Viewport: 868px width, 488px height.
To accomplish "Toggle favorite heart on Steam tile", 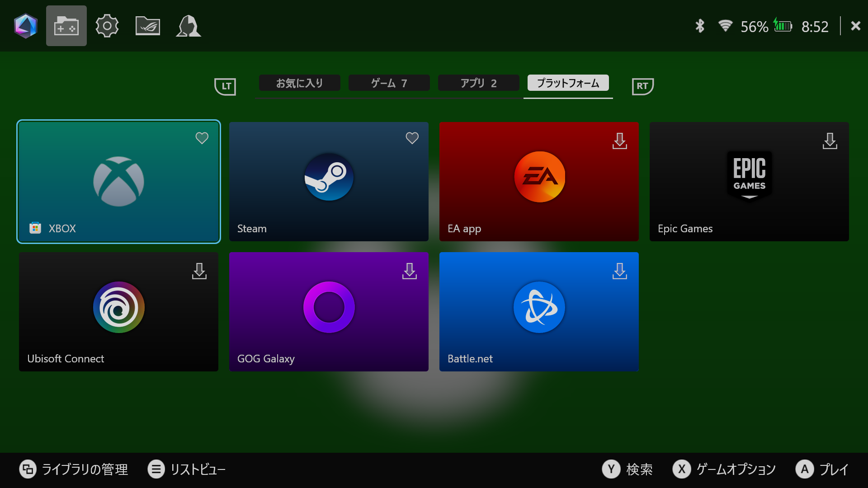I will click(412, 138).
